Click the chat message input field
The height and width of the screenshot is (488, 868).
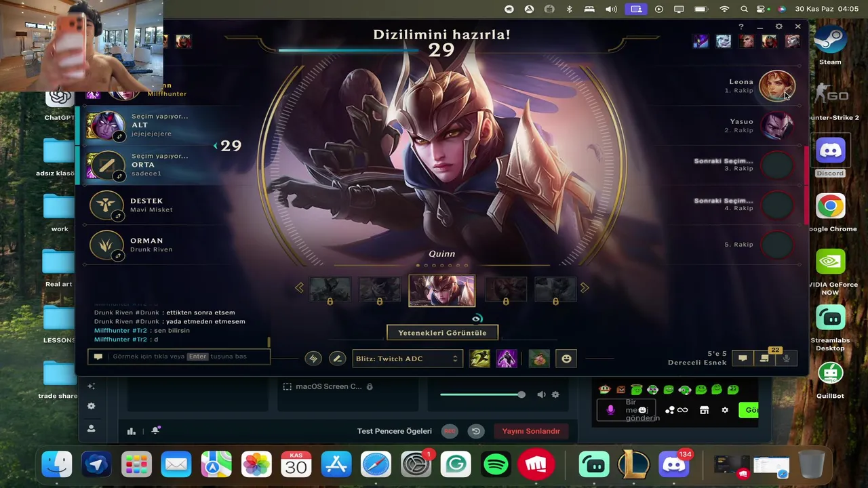click(179, 357)
